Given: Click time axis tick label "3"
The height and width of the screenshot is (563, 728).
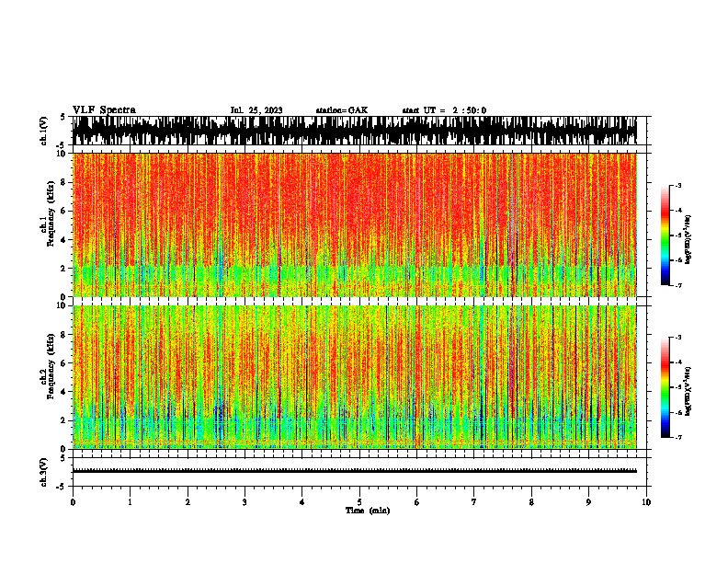Looking at the screenshot, I should pyautogui.click(x=245, y=502).
